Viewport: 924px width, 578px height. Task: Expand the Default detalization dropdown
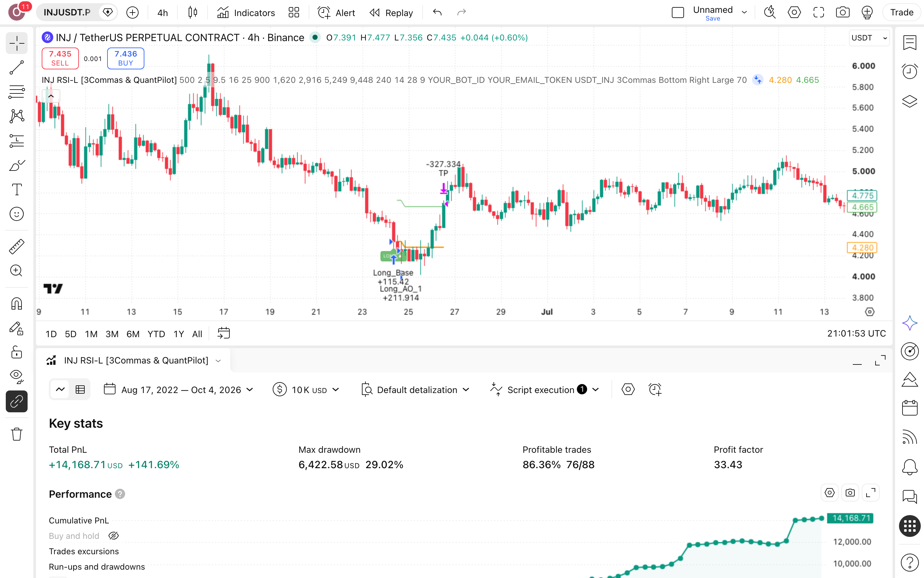tap(415, 390)
